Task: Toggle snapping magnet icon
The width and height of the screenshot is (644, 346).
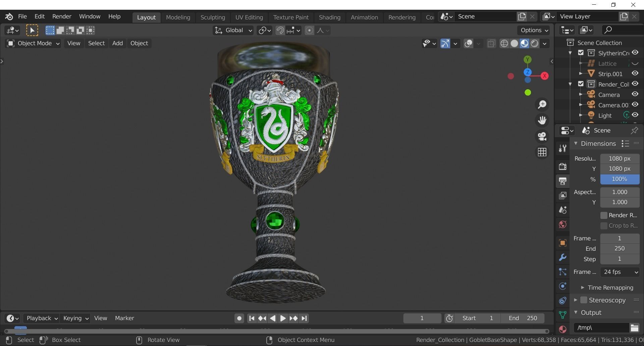Action: pos(280,31)
